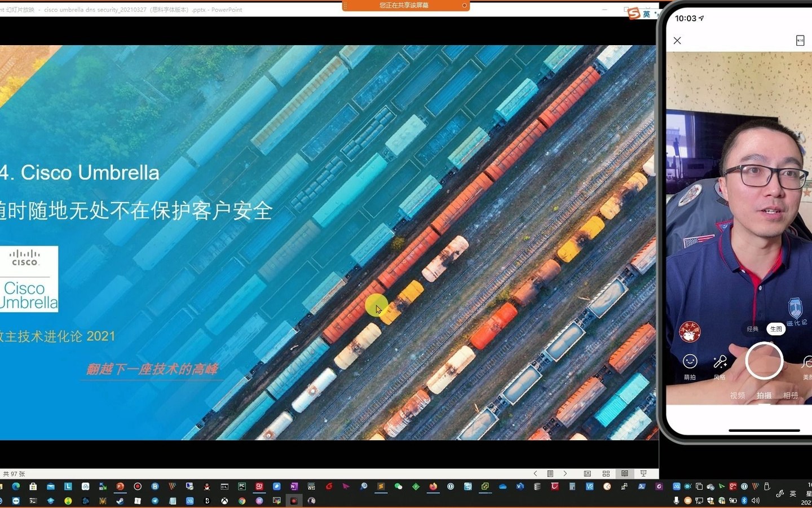Open Steam from the taskbar
812x508 pixels.
click(120, 501)
